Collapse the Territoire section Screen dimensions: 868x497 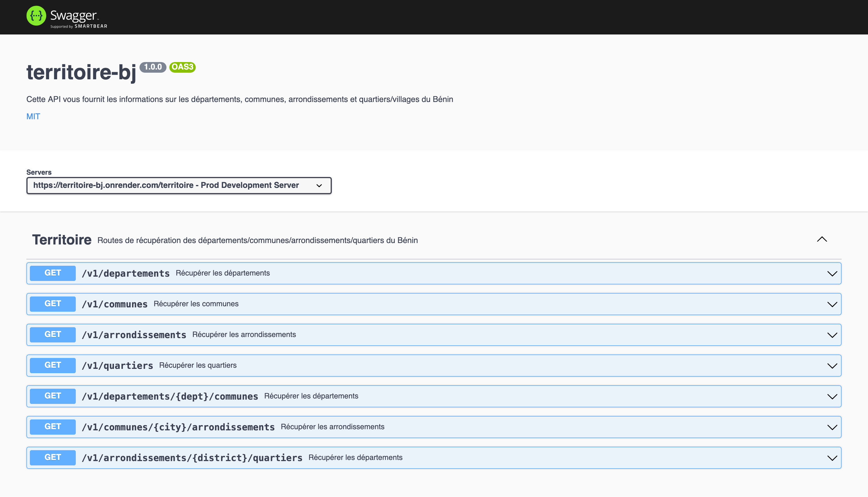tap(822, 239)
